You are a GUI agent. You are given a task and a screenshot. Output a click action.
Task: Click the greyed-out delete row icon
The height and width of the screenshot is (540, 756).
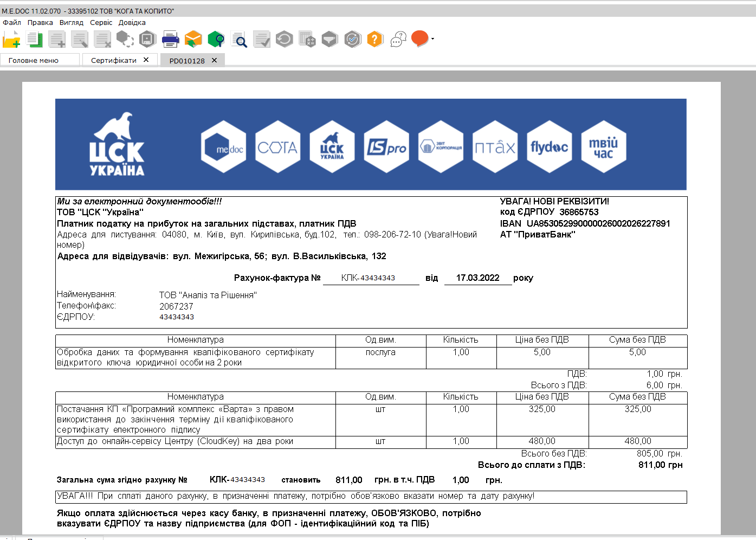pos(102,40)
